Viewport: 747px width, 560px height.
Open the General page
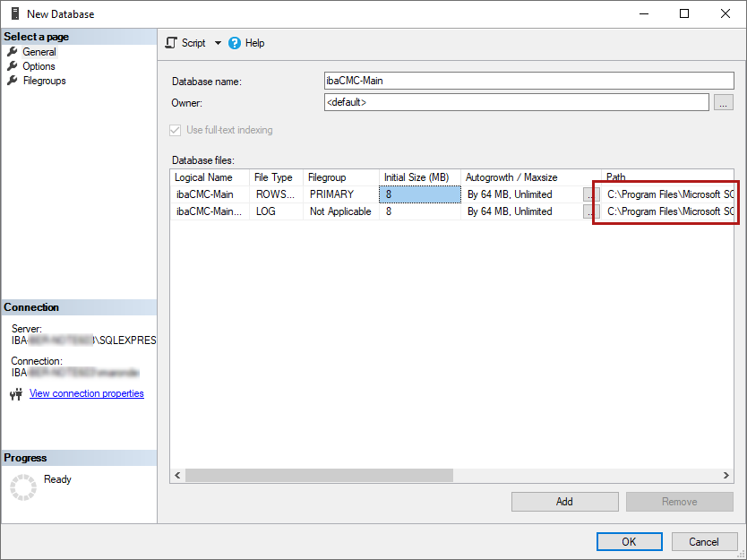point(39,52)
